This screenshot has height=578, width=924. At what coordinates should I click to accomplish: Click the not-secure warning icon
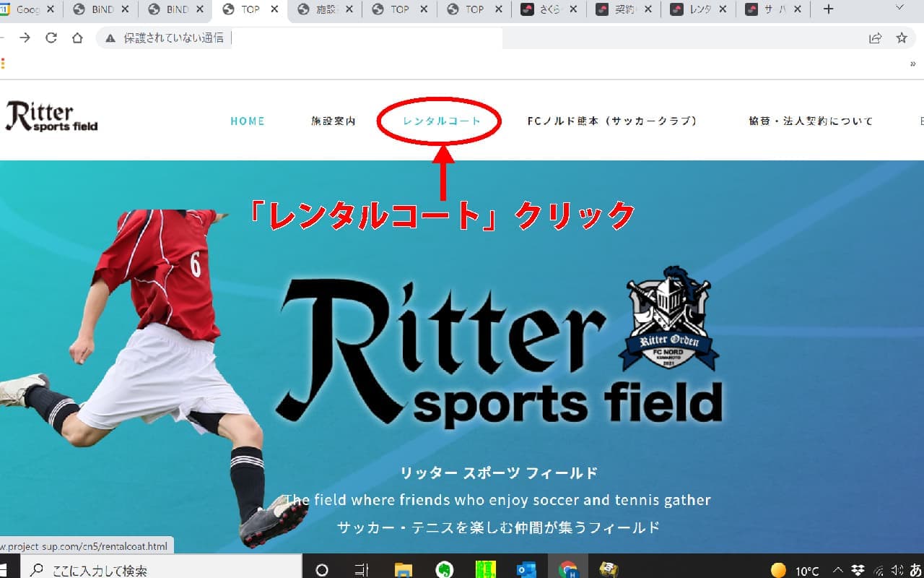coord(110,38)
